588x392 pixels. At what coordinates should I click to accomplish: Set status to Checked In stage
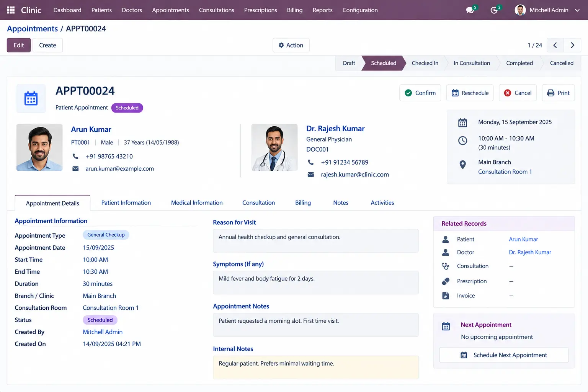[425, 63]
